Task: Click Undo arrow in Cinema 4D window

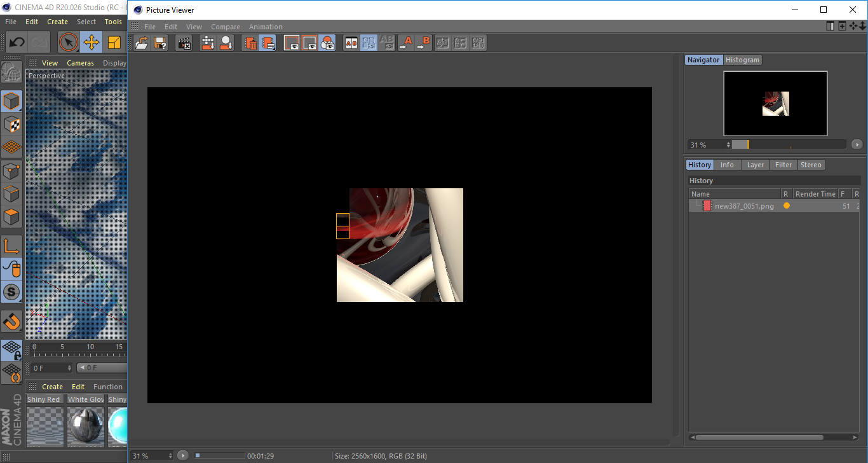Action: (17, 43)
